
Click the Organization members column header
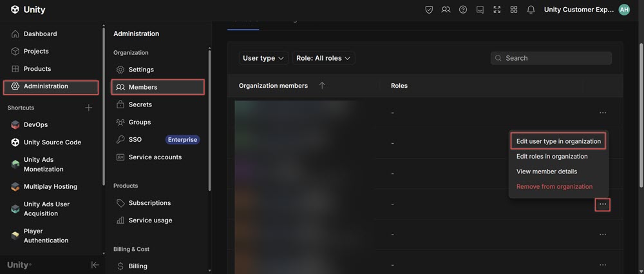click(x=273, y=86)
